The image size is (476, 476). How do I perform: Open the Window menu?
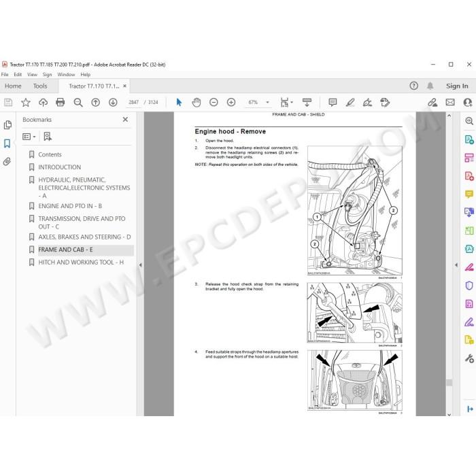66,74
